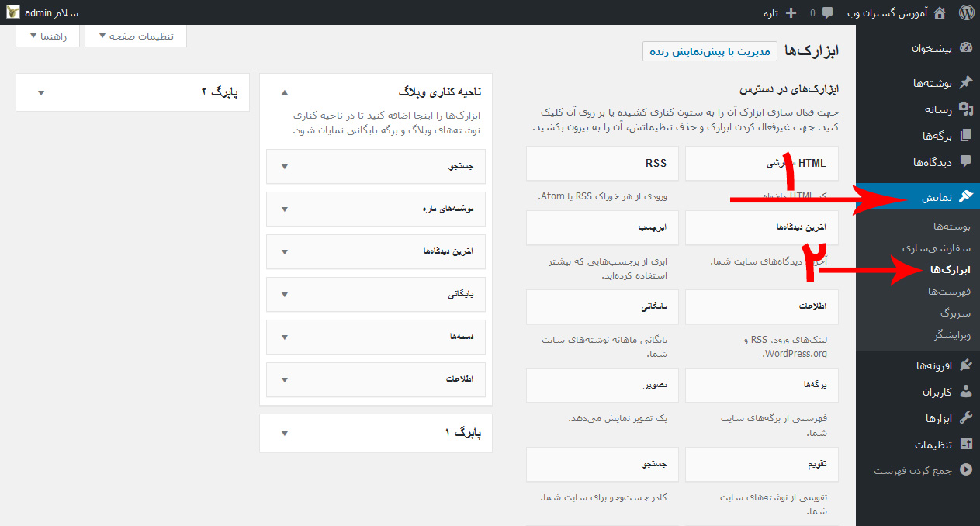Select جستجو available widget

602,465
